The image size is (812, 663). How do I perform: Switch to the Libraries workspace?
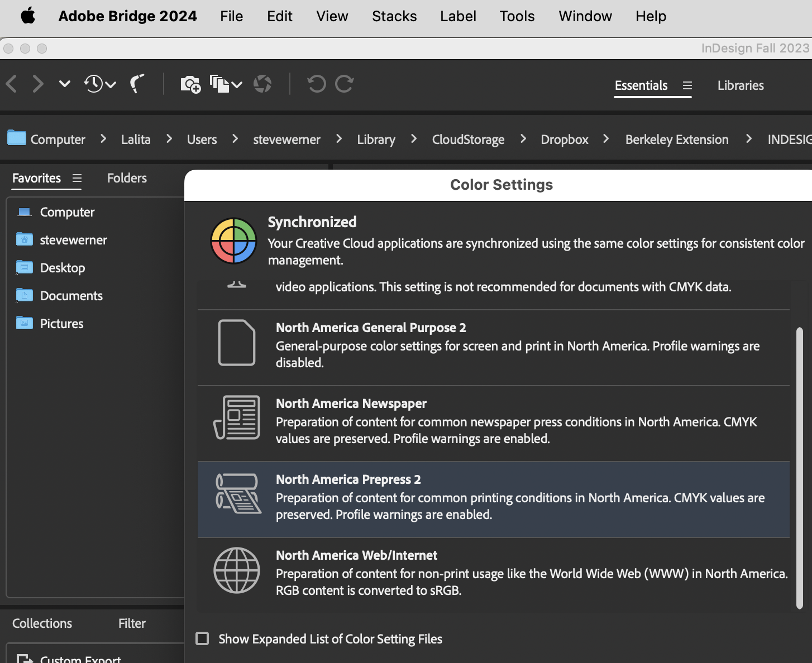(x=741, y=85)
